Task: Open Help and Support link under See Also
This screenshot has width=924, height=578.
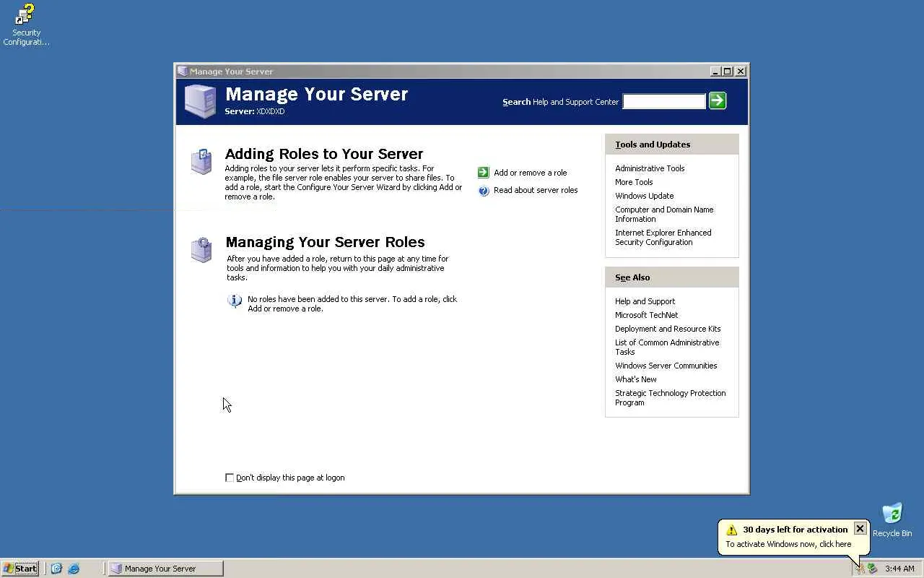Action: tap(645, 301)
